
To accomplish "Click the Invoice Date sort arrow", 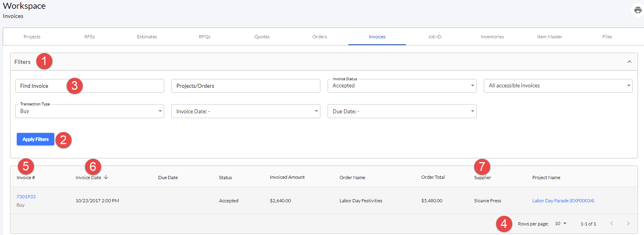I will [106, 177].
